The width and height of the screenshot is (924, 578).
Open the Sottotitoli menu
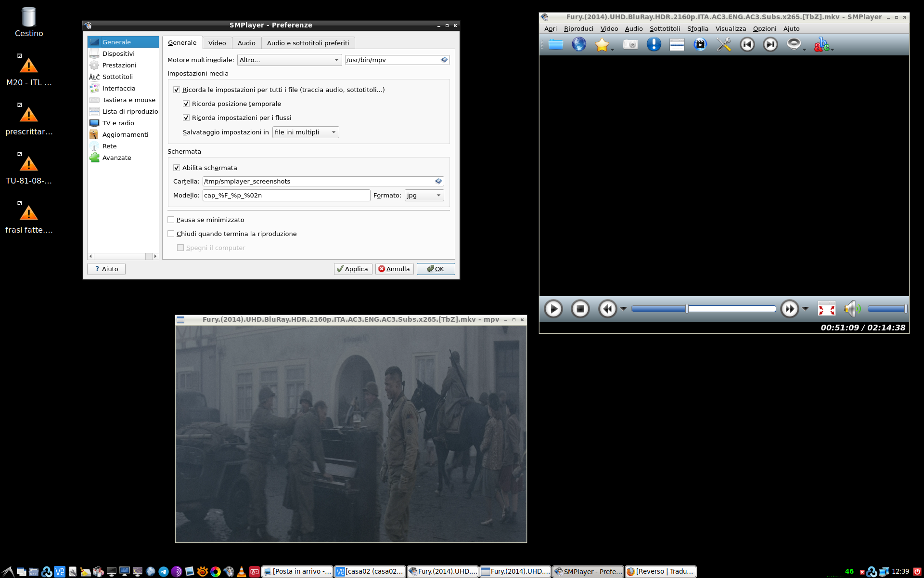click(665, 28)
